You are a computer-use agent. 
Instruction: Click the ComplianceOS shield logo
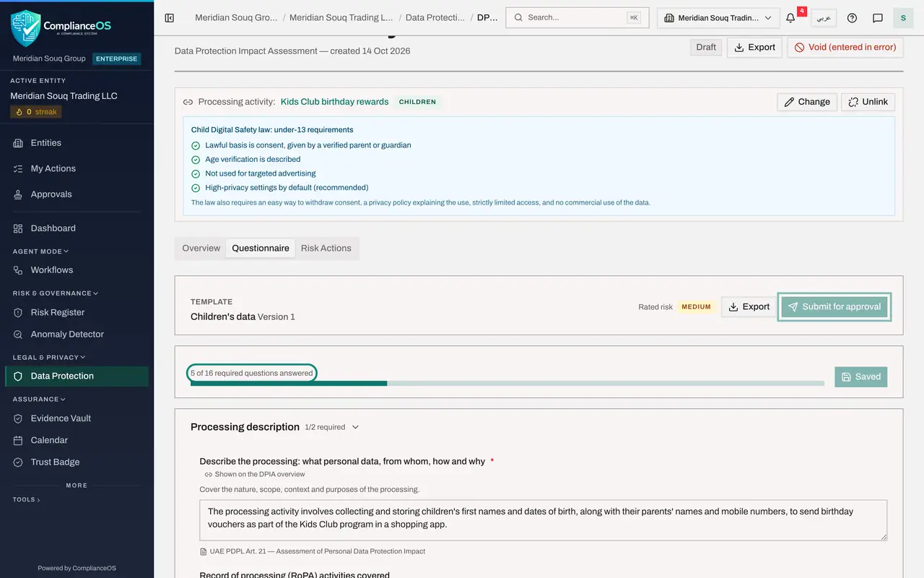coord(26,28)
